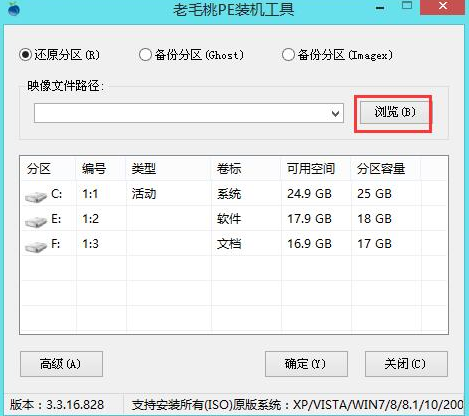Select the 还原分区 (R) radio option
Screen dimensions: 469x416
coord(59,55)
